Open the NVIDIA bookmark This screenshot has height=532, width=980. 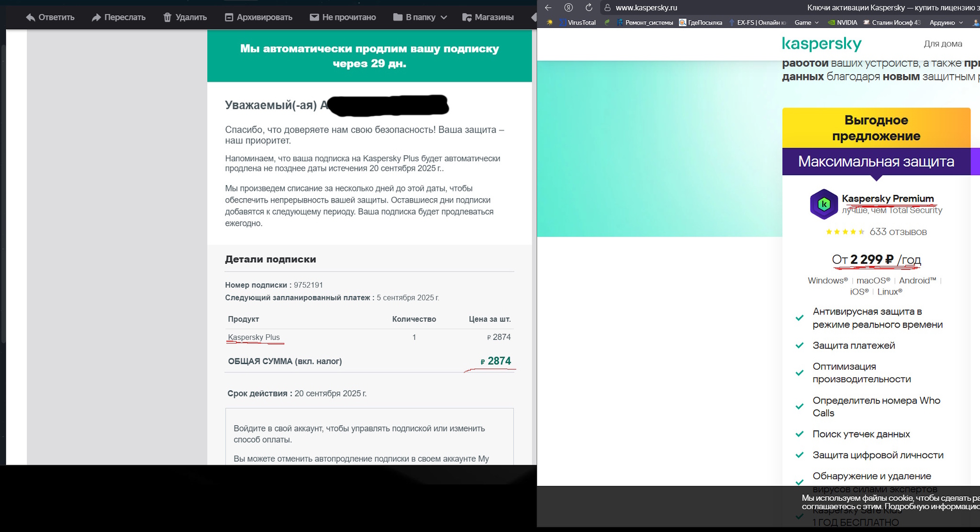(x=843, y=23)
